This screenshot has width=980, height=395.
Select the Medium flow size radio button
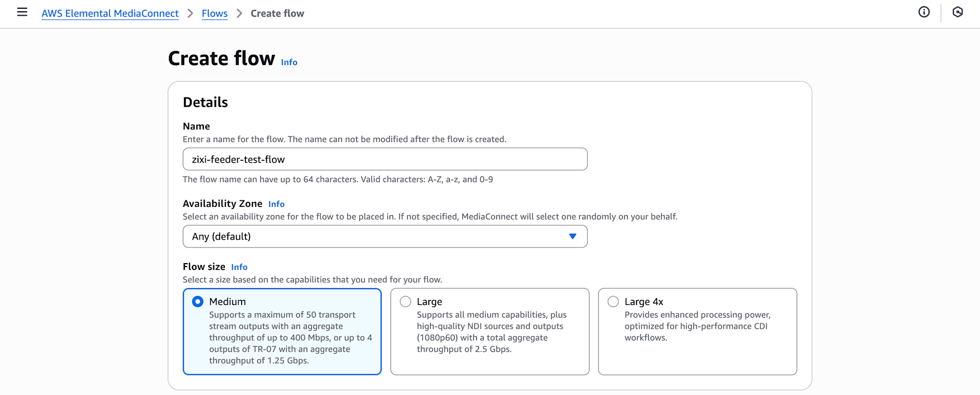(x=198, y=301)
